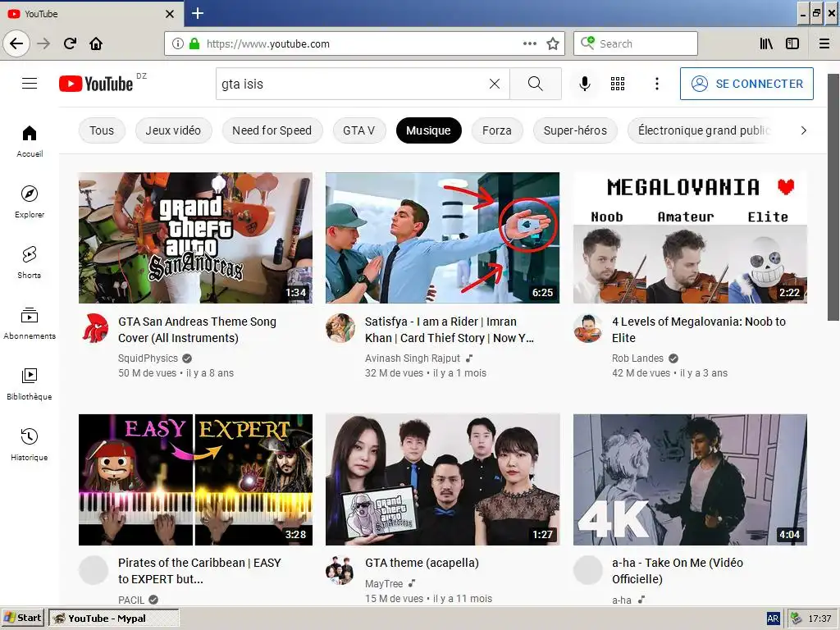The image size is (840, 630).
Task: Start voice search with microphone
Action: click(x=585, y=84)
